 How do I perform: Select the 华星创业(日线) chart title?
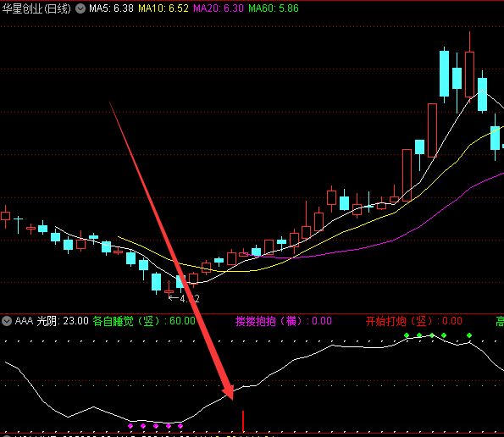tap(36, 8)
